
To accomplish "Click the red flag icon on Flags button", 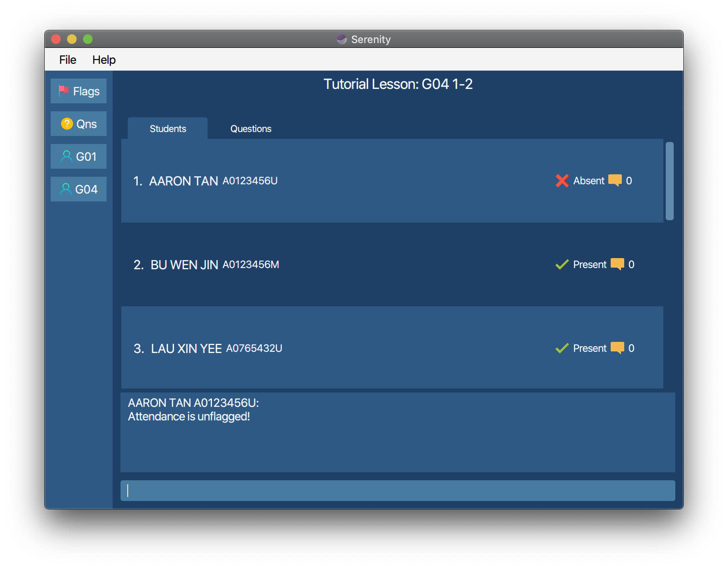I will [63, 91].
